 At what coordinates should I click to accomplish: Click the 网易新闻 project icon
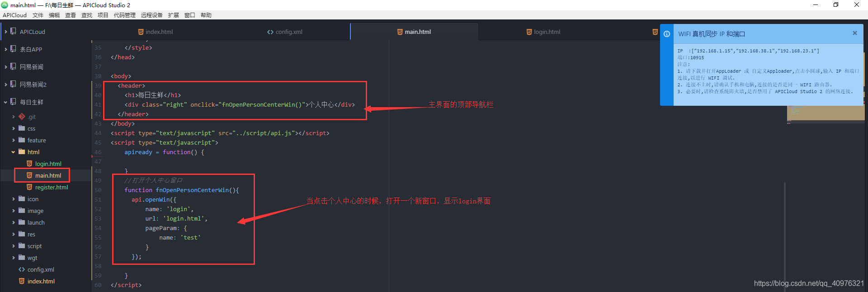(x=13, y=66)
